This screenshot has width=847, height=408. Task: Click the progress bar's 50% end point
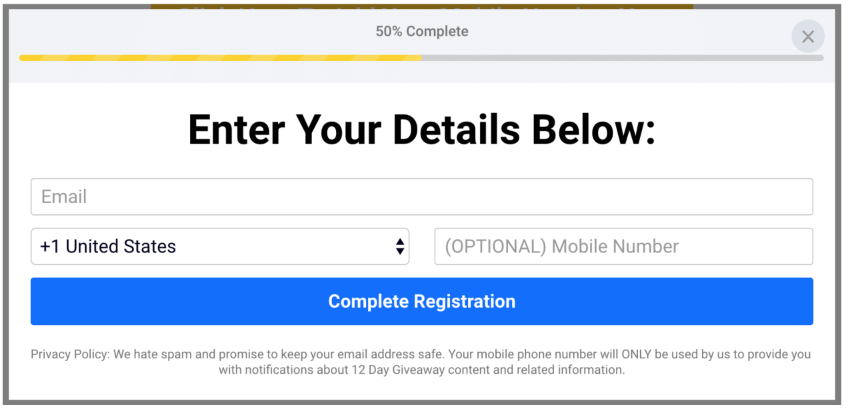[x=421, y=58]
